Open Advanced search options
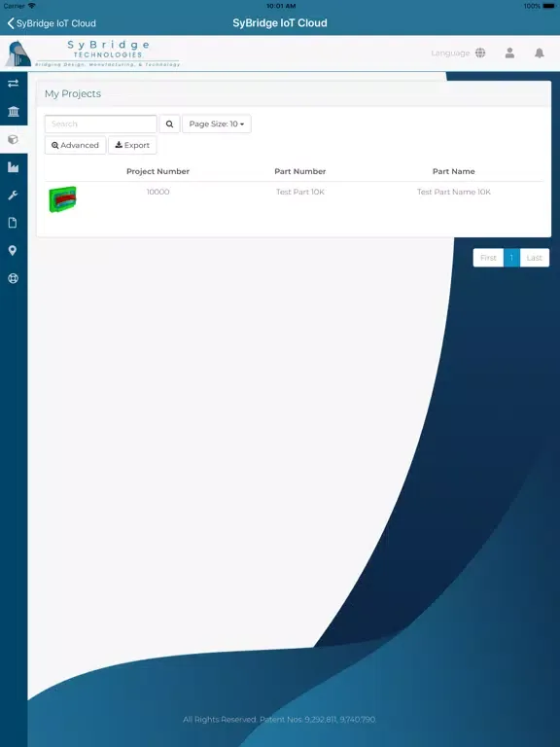This screenshot has width=560, height=747. pyautogui.click(x=75, y=145)
